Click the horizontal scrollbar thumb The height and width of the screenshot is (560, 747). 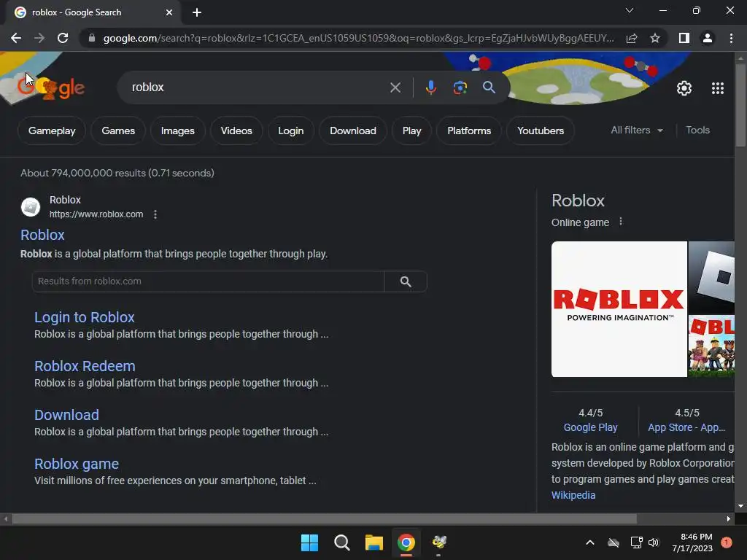coord(324,518)
